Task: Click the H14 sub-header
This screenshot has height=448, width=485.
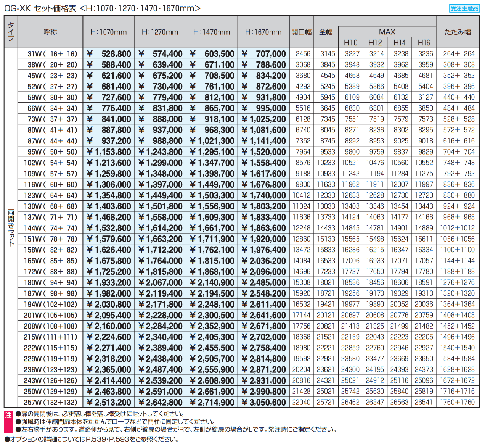Action: coord(399,43)
